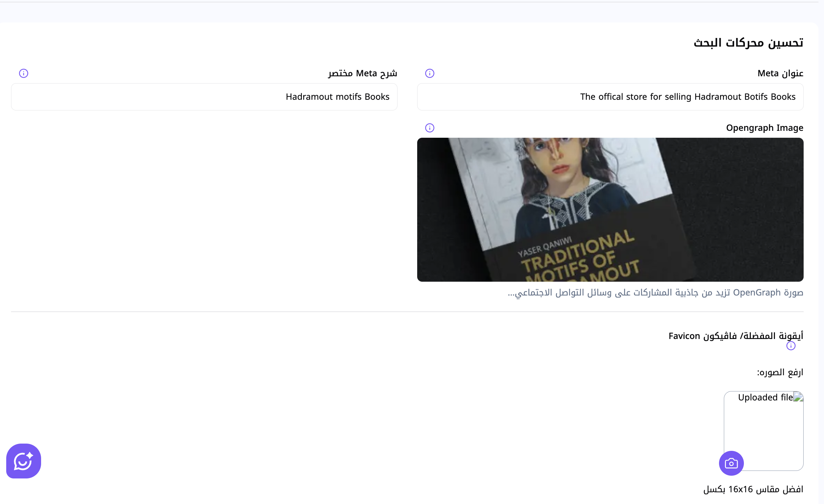
Task: Open info tooltip for Opengraph Image
Action: (x=430, y=128)
